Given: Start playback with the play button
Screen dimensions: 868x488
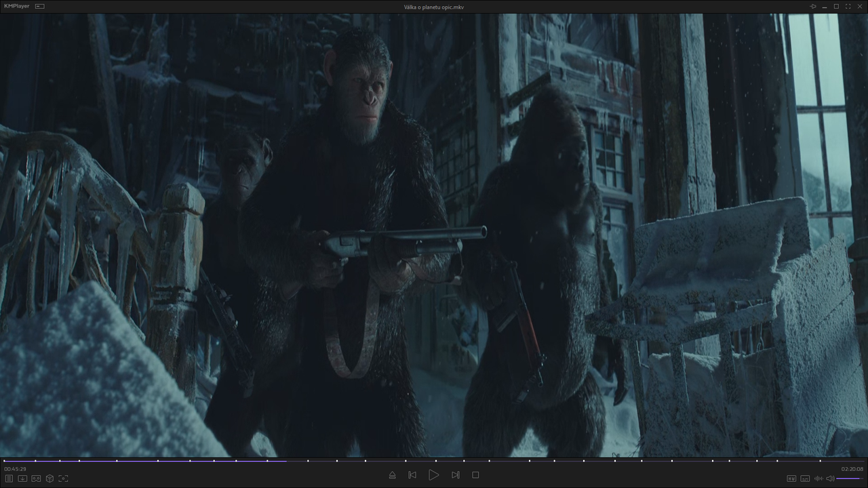Looking at the screenshot, I should 434,475.
